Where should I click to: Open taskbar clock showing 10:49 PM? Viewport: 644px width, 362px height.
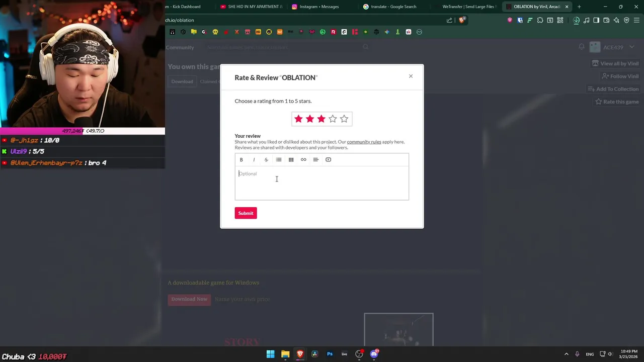click(628, 354)
